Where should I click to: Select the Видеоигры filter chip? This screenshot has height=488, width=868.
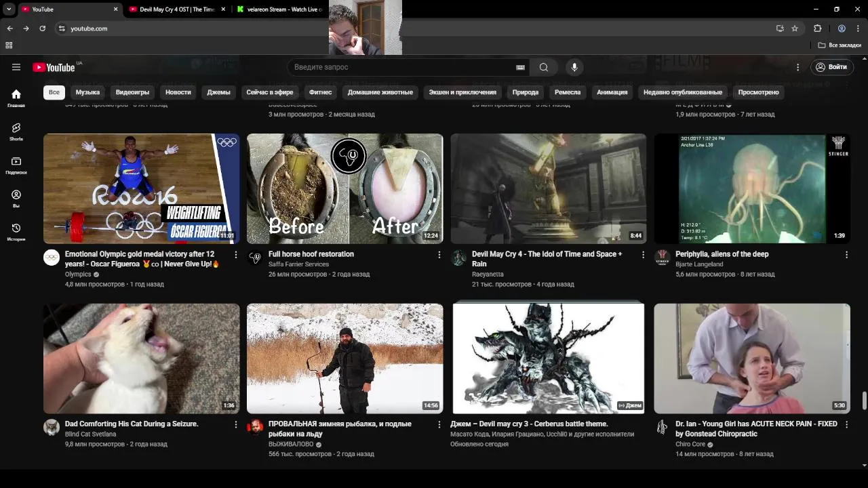pyautogui.click(x=132, y=92)
